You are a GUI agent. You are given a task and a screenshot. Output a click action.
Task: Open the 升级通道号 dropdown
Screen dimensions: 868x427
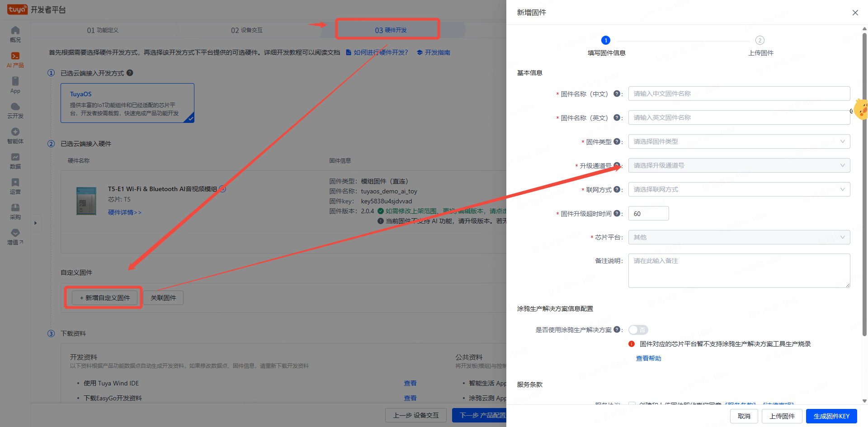click(739, 165)
